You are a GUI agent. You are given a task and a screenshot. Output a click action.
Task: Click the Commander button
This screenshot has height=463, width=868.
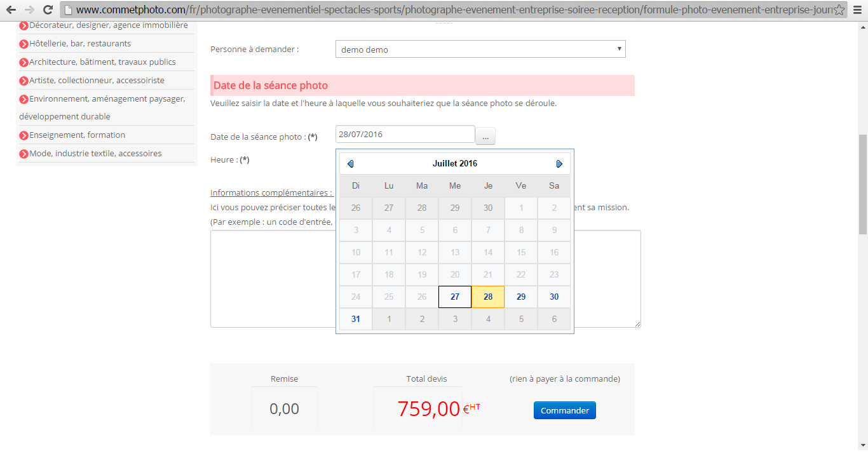tap(565, 410)
